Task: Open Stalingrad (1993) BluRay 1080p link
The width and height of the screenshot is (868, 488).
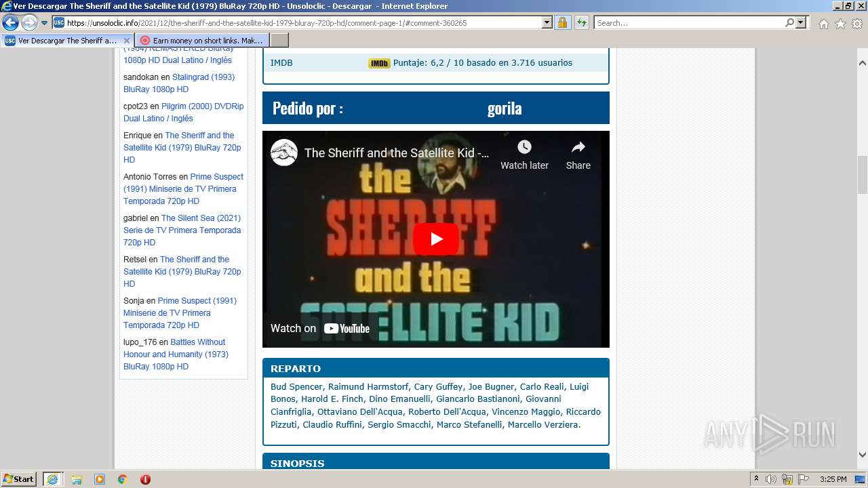Action: click(x=179, y=83)
